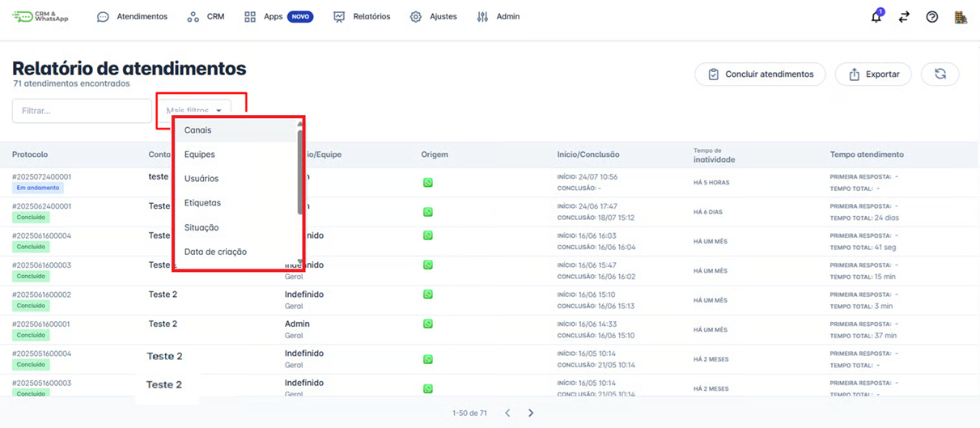Choose Etiquetas from the filter list
Screen dimensions: 980x428
202,203
